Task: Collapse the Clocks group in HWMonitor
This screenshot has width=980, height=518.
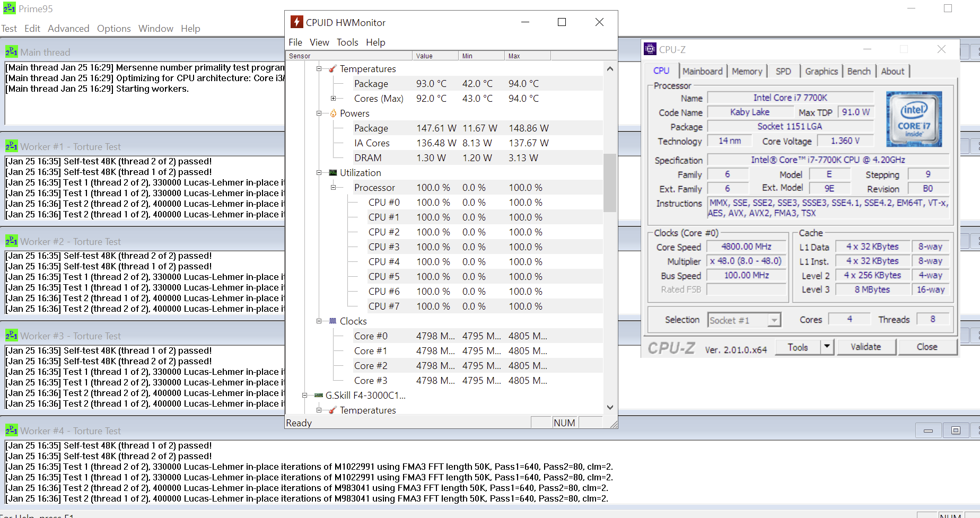Action: (319, 321)
